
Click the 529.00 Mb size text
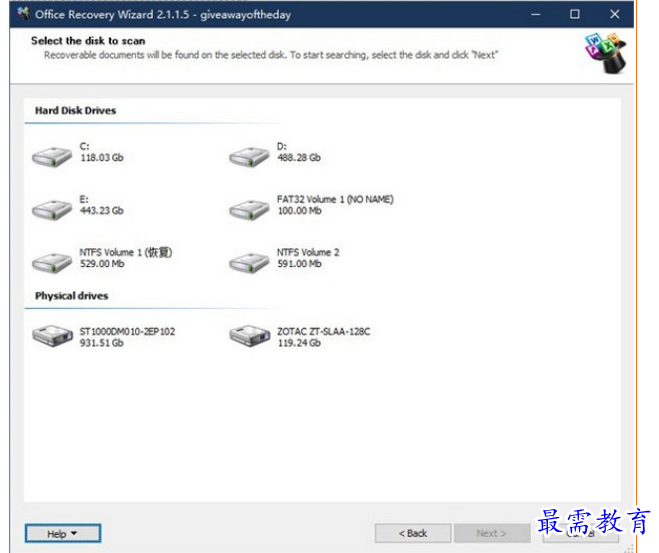(102, 263)
